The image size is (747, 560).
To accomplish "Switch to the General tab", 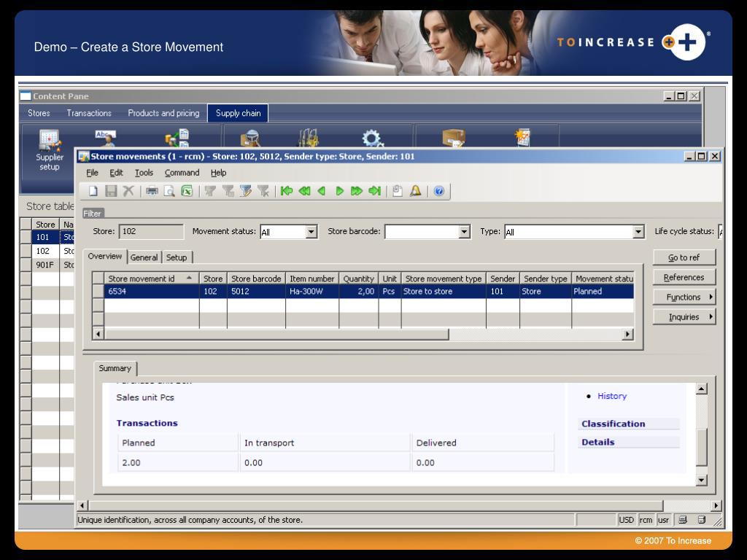I will 144,257.
